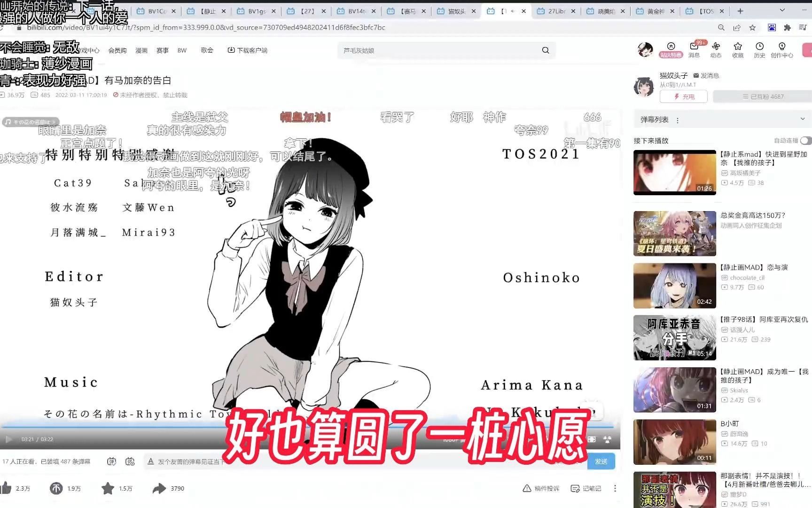Switch to the 黄金神 browser tab
This screenshot has height=508, width=812.
pos(655,11)
